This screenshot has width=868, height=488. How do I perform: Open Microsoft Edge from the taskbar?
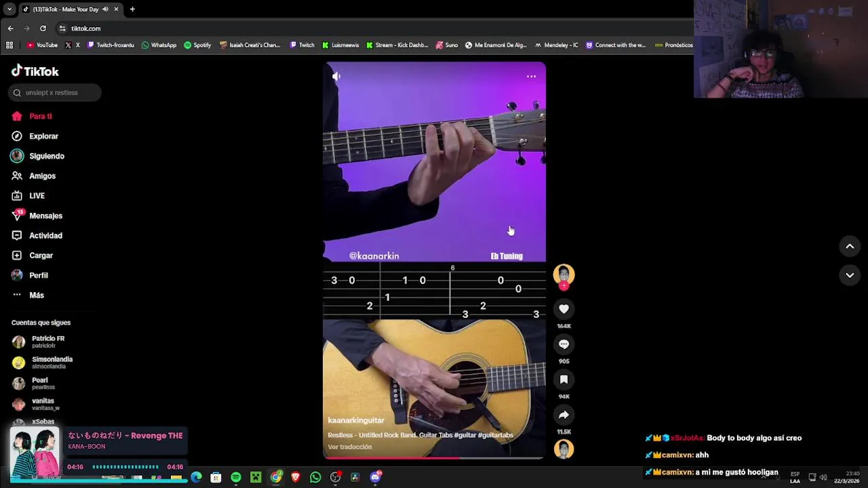point(196,477)
